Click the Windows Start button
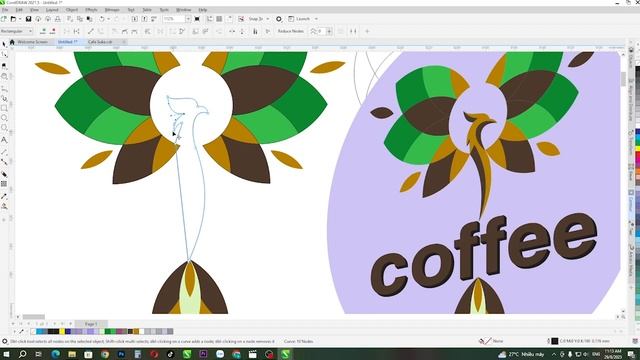The width and height of the screenshot is (640, 360). point(6,354)
